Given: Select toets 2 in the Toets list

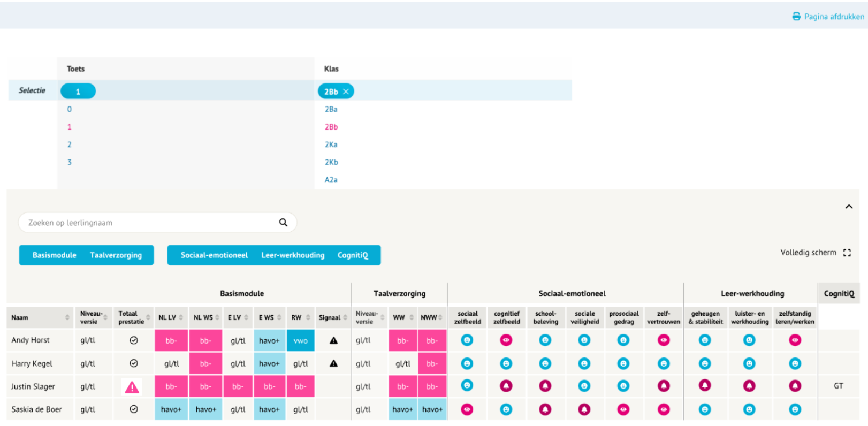Looking at the screenshot, I should [70, 144].
